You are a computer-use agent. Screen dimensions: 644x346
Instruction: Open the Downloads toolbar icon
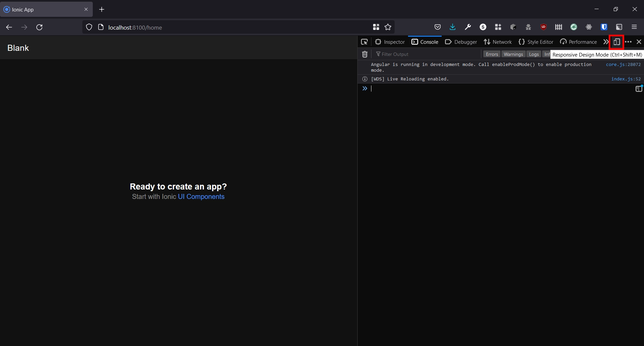[452, 27]
